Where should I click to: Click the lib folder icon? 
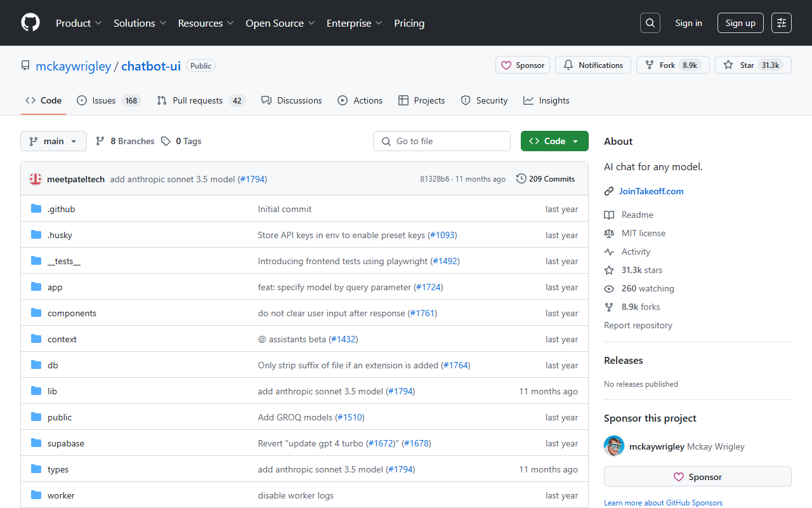click(x=36, y=391)
